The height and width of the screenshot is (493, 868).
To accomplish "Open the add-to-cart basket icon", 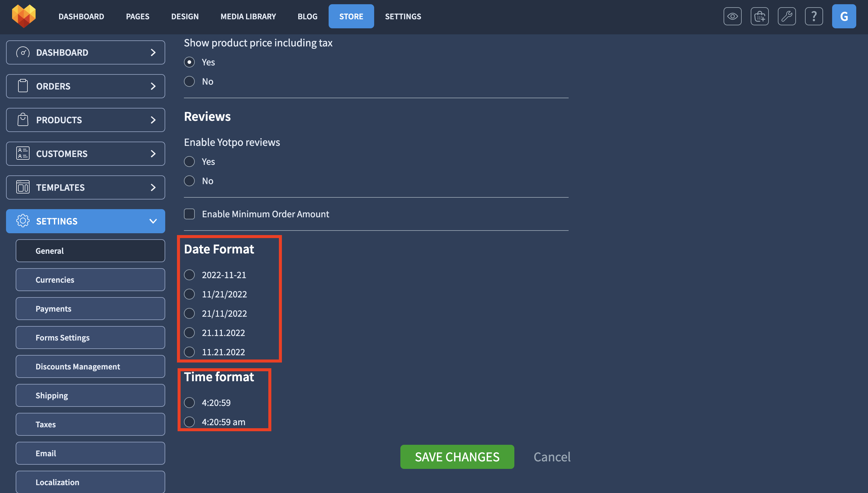I will [759, 16].
